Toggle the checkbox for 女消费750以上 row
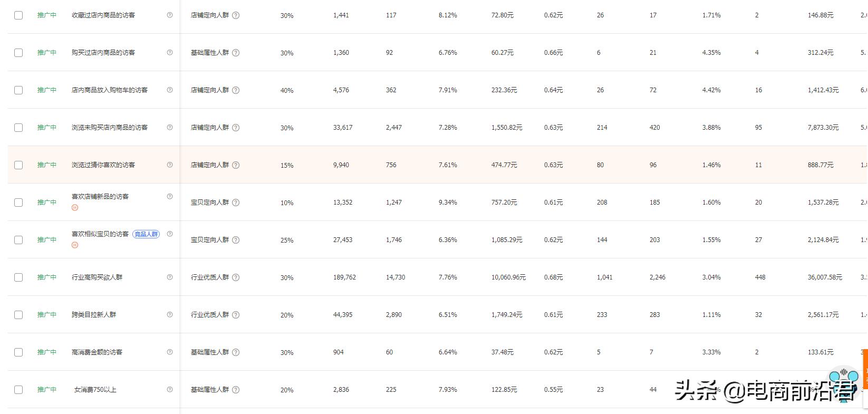The height and width of the screenshot is (414, 868). click(18, 390)
